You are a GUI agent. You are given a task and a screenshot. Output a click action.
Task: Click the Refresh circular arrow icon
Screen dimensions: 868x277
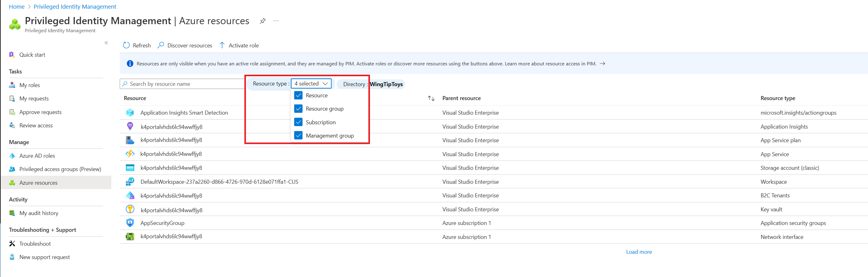[126, 45]
